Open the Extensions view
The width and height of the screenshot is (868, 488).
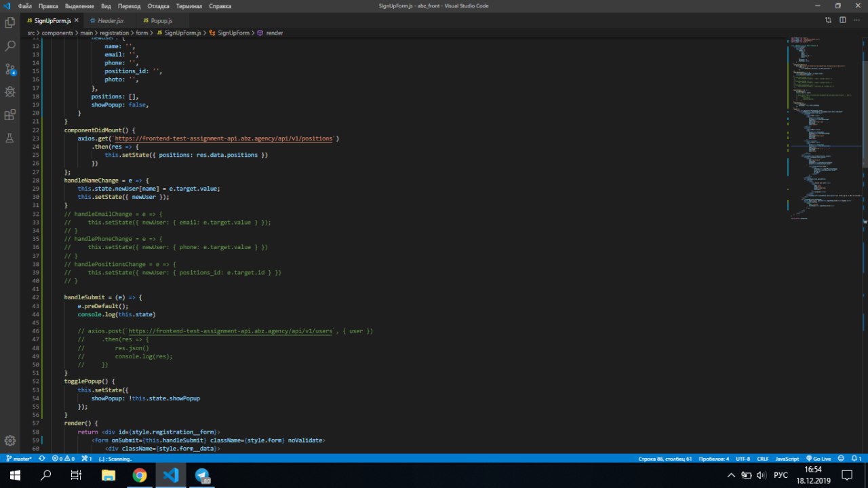click(10, 115)
